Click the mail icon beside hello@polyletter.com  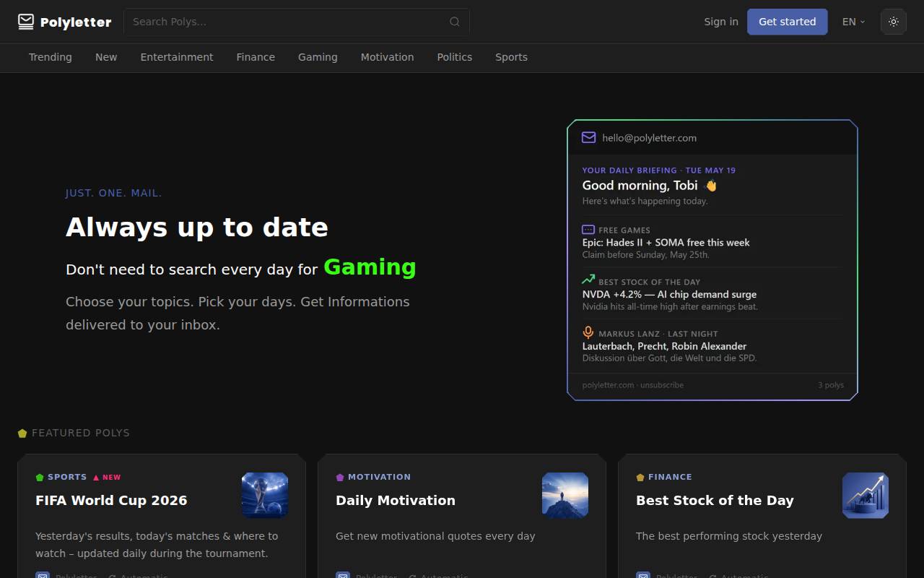[x=588, y=137]
